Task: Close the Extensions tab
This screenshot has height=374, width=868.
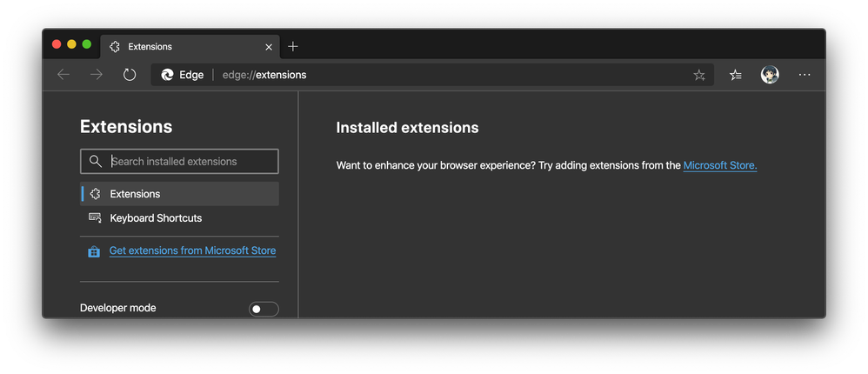Action: pyautogui.click(x=269, y=47)
